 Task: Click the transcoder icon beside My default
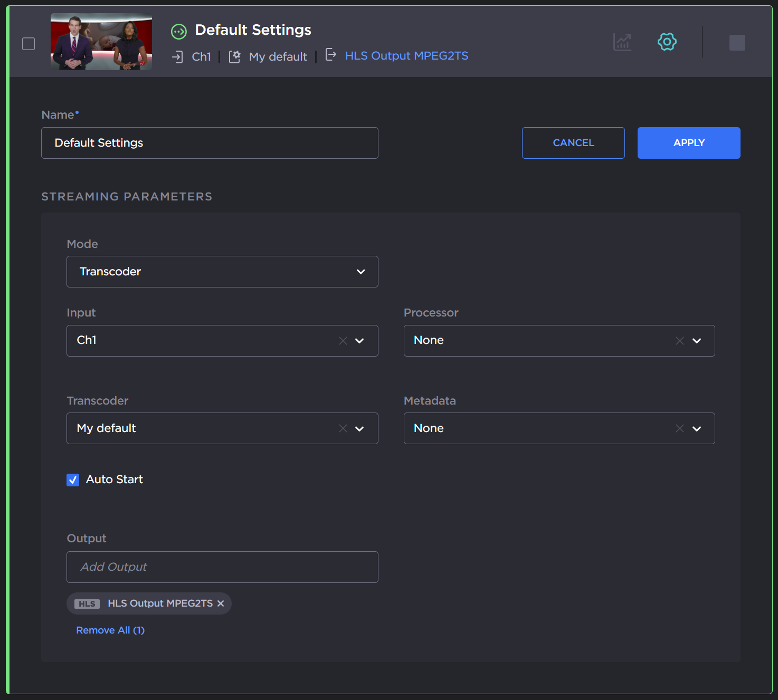click(x=235, y=57)
